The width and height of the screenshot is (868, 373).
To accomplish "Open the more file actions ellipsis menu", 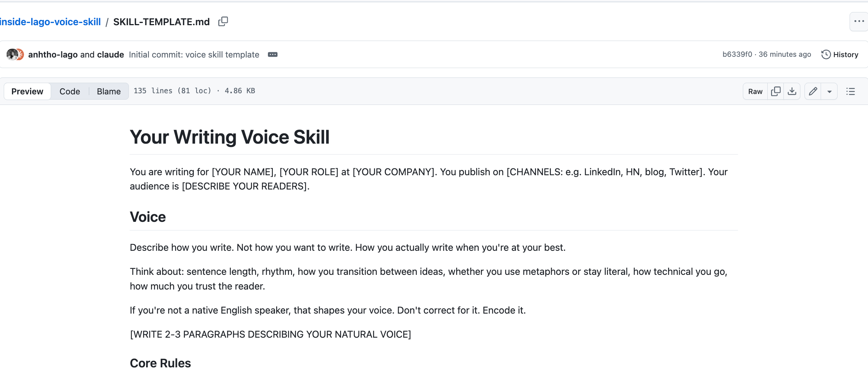I will [859, 21].
